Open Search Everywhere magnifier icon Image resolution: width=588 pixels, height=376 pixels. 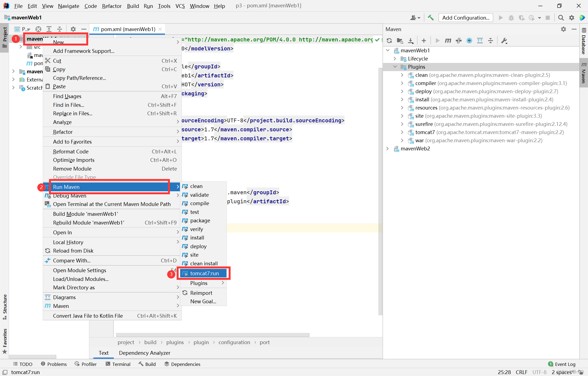click(561, 18)
